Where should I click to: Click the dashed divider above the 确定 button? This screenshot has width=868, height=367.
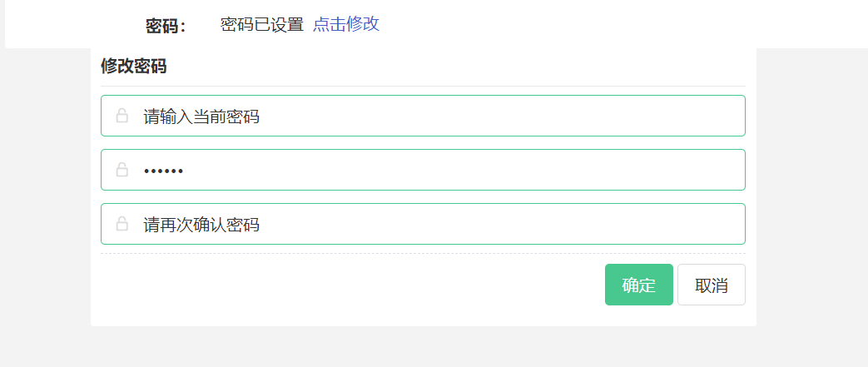(423, 254)
